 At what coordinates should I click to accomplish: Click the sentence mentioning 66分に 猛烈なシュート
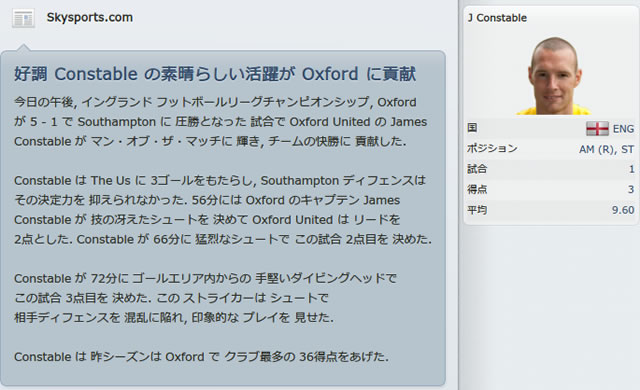point(254,239)
